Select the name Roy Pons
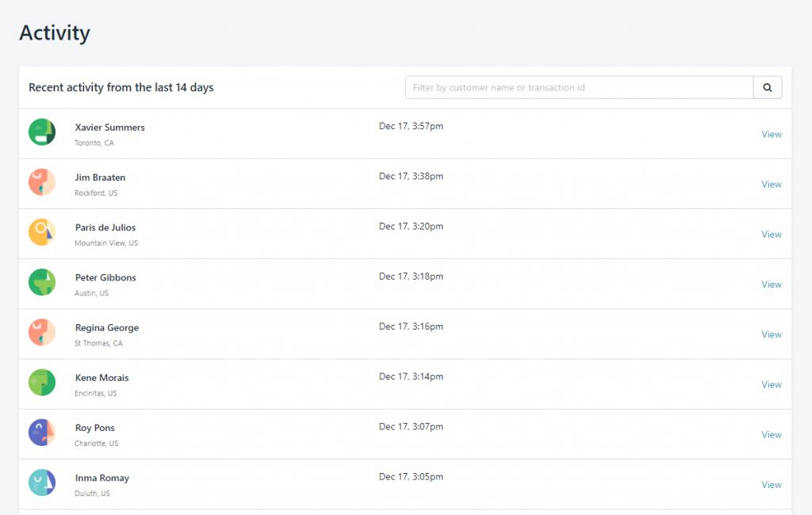812x515 pixels. 95,428
